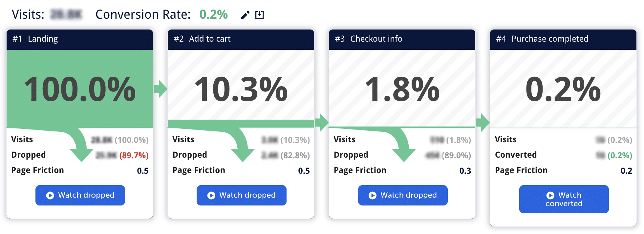
Task: Click the export funnel icon beside the pencil
Action: (260, 14)
